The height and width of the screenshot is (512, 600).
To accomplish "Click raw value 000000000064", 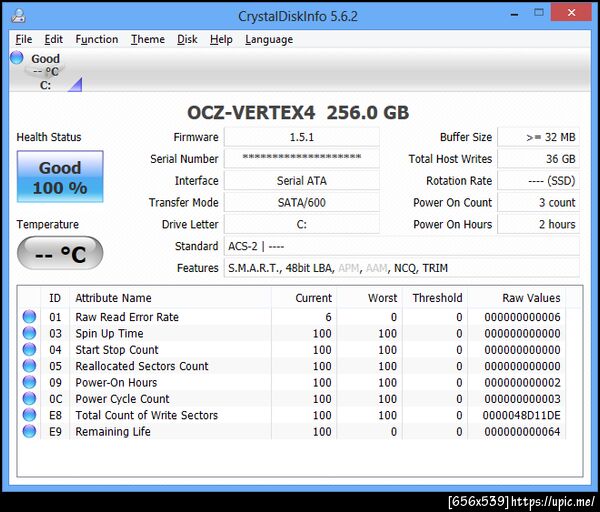I will pos(522,432).
